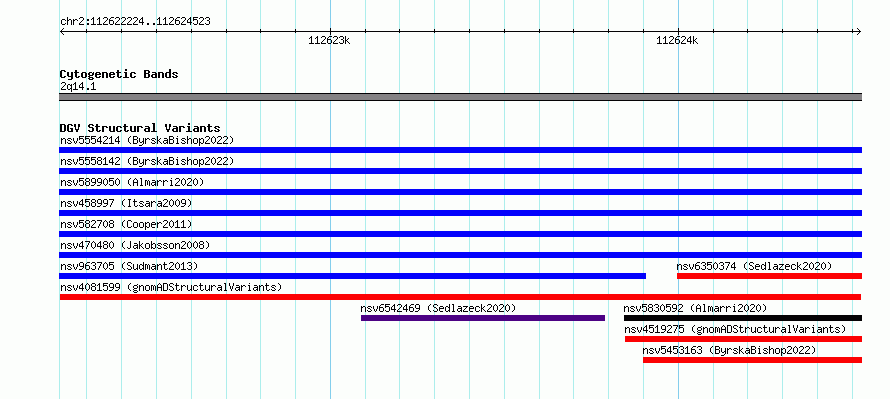Open the nsv582708 (Cooper2011) label
Screen dimensions: 890x399
(x=126, y=224)
